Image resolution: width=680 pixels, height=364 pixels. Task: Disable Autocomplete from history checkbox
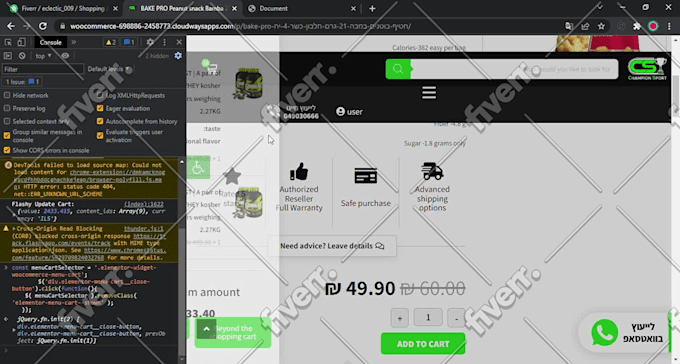(x=100, y=121)
